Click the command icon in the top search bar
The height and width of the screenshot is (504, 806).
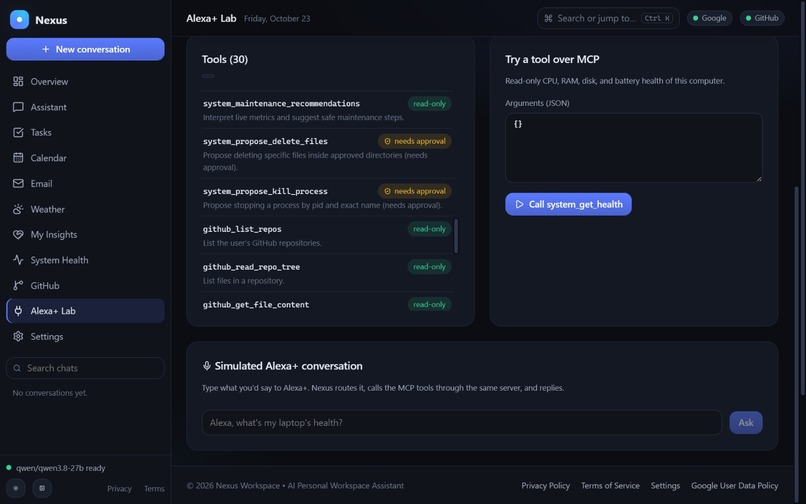click(548, 19)
